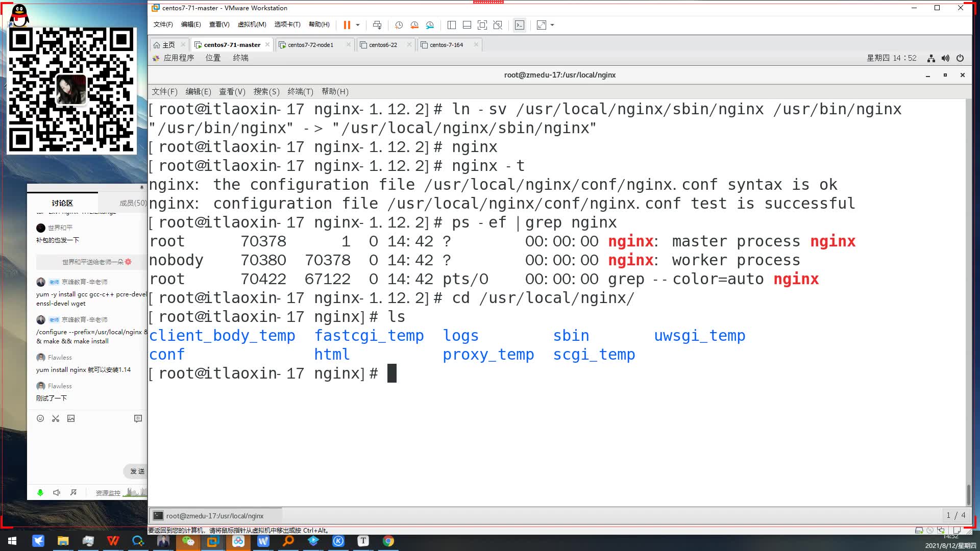The image size is (980, 551).
Task: Open the 选项卡(T) menu
Action: 287,24
